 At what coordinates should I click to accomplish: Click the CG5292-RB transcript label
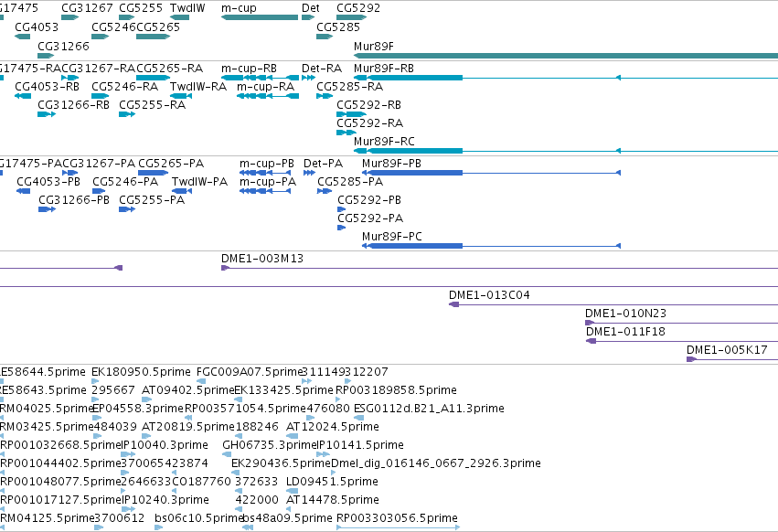(368, 105)
